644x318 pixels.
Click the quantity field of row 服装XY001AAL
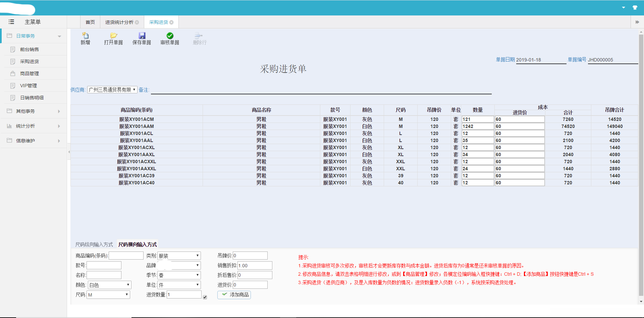coord(478,140)
